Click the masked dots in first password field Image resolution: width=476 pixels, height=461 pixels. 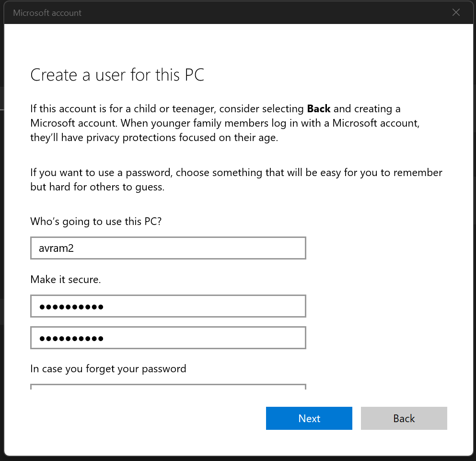click(x=71, y=307)
